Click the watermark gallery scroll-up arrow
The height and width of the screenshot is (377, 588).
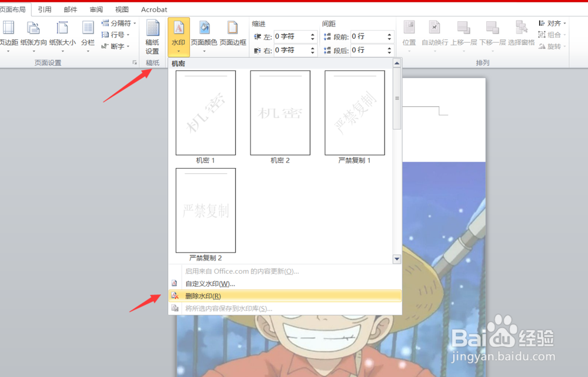click(x=397, y=63)
